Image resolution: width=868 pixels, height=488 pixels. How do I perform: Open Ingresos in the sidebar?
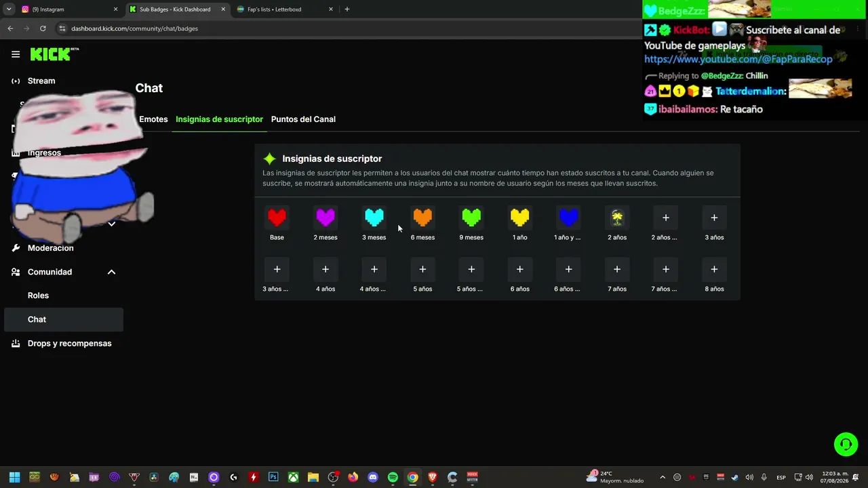[44, 152]
